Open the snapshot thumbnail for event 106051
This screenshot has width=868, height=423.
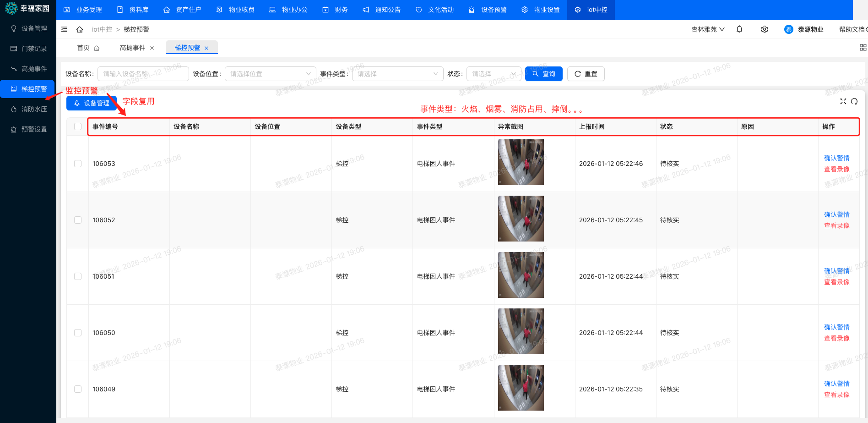tap(521, 275)
